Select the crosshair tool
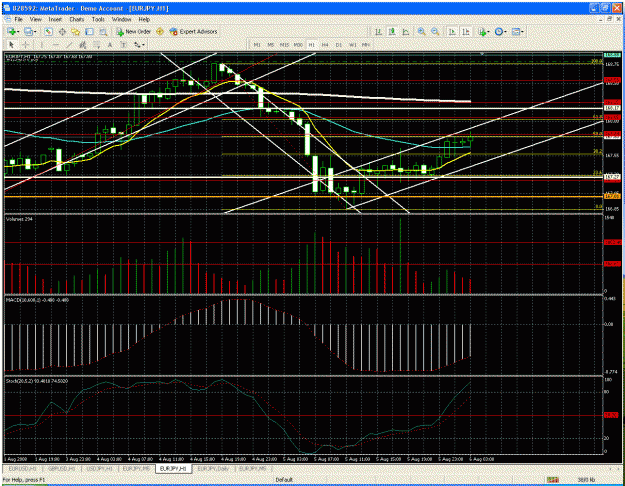The image size is (625, 486). pyautogui.click(x=25, y=45)
